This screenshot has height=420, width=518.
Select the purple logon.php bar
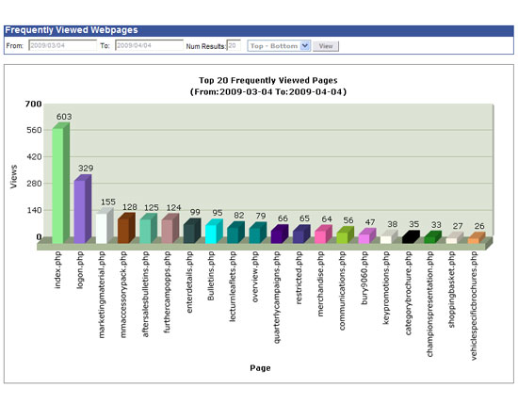pyautogui.click(x=83, y=209)
